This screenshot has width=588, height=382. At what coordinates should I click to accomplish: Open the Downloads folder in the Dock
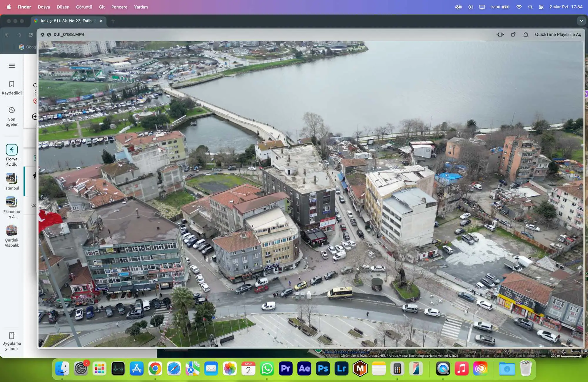[x=507, y=368]
